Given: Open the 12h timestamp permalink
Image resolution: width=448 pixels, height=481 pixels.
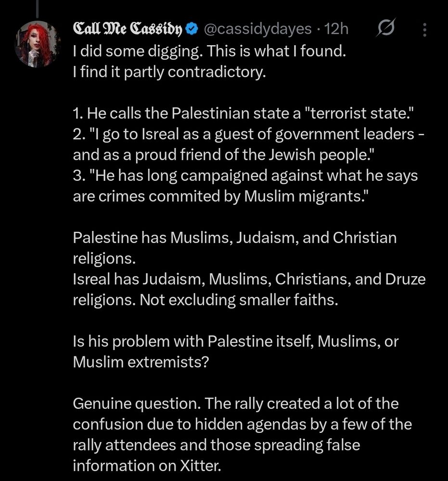Looking at the screenshot, I should 336,29.
